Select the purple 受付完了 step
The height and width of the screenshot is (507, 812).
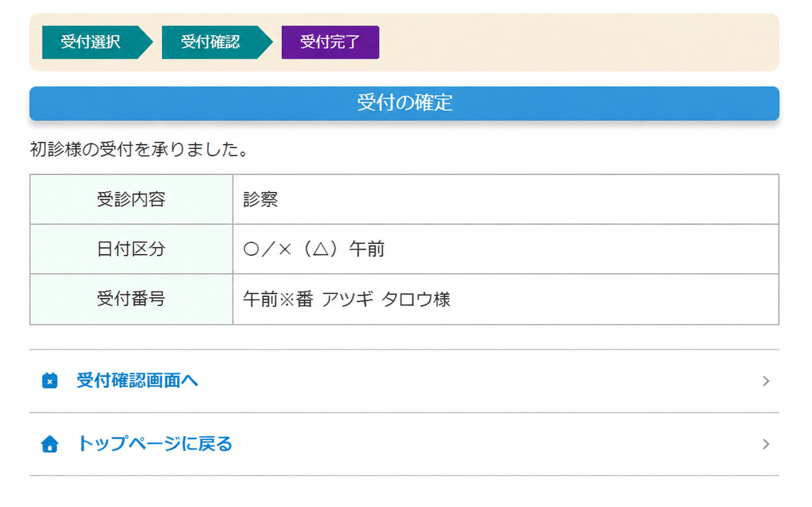[330, 42]
